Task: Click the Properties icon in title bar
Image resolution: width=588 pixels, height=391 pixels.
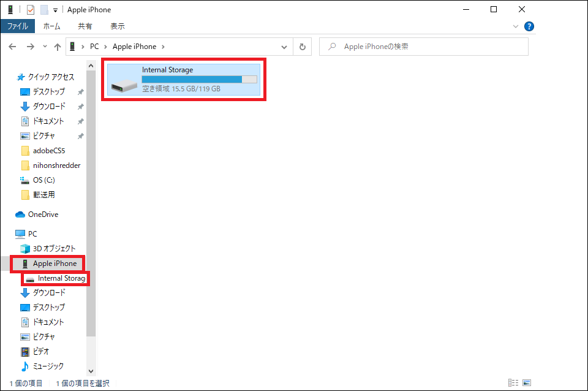Action: pyautogui.click(x=31, y=10)
